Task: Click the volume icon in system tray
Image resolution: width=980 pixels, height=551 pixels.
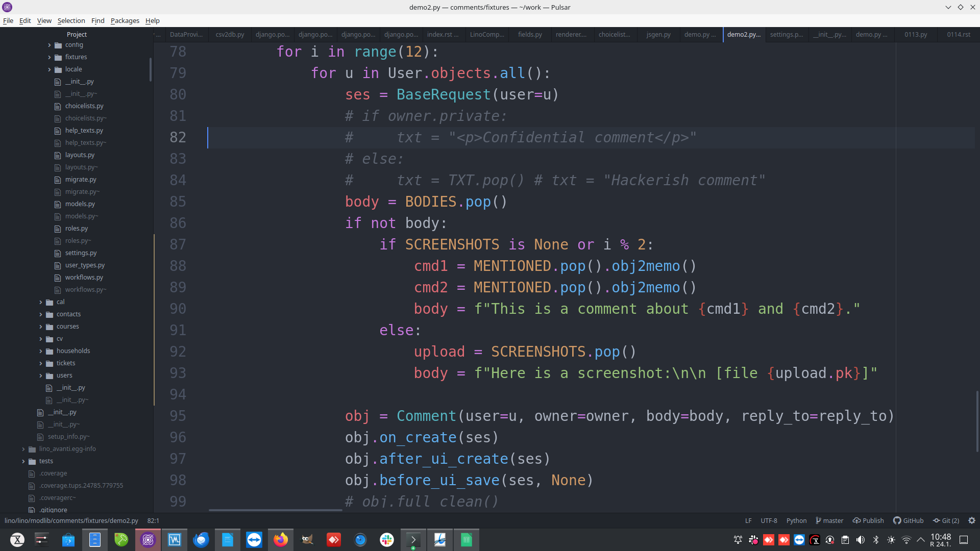Action: point(861,540)
